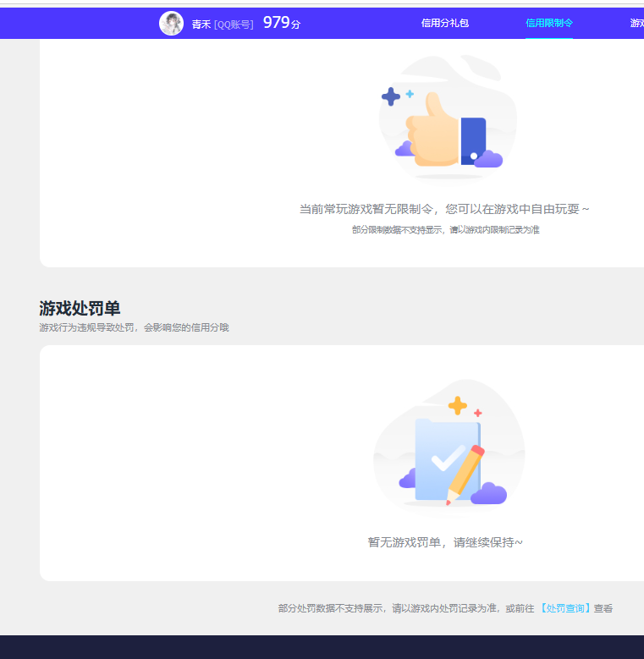644x659 pixels.
Task: Click note 部分限制数据不支持显示
Action: coord(397,229)
